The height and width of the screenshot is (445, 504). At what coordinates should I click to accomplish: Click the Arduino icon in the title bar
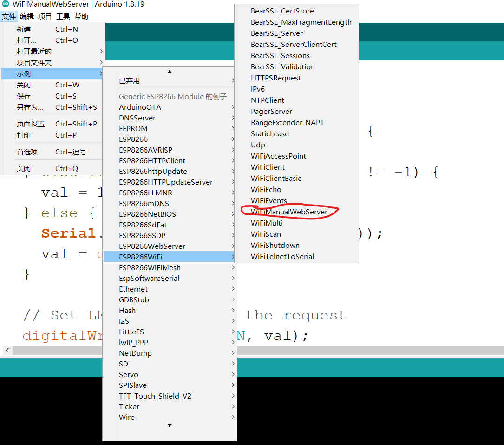5,5
